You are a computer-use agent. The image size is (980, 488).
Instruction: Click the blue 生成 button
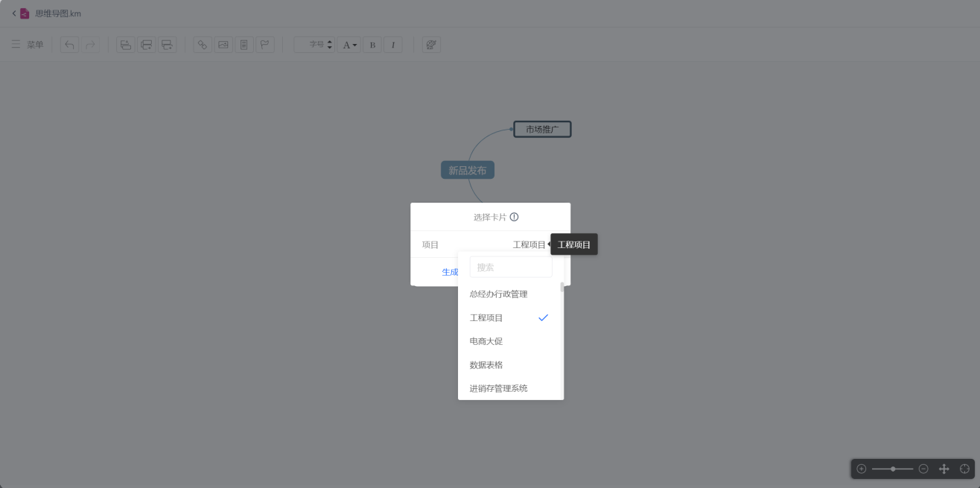[450, 272]
